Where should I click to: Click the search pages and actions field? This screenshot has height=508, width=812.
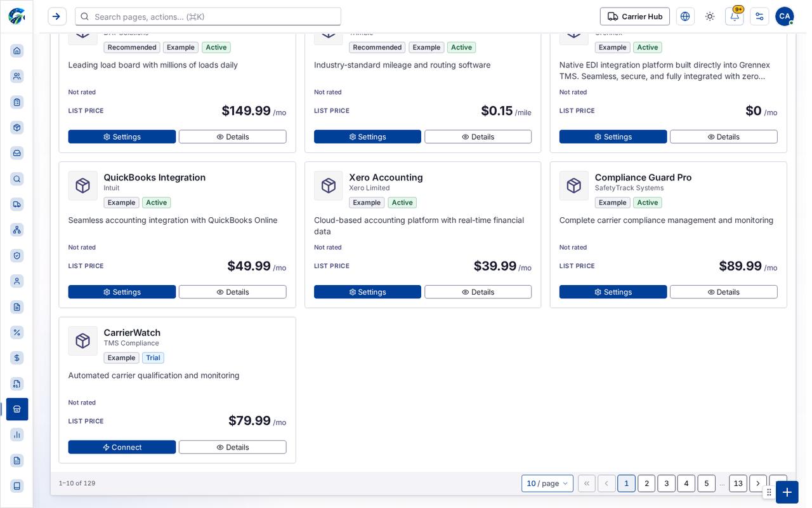click(208, 17)
